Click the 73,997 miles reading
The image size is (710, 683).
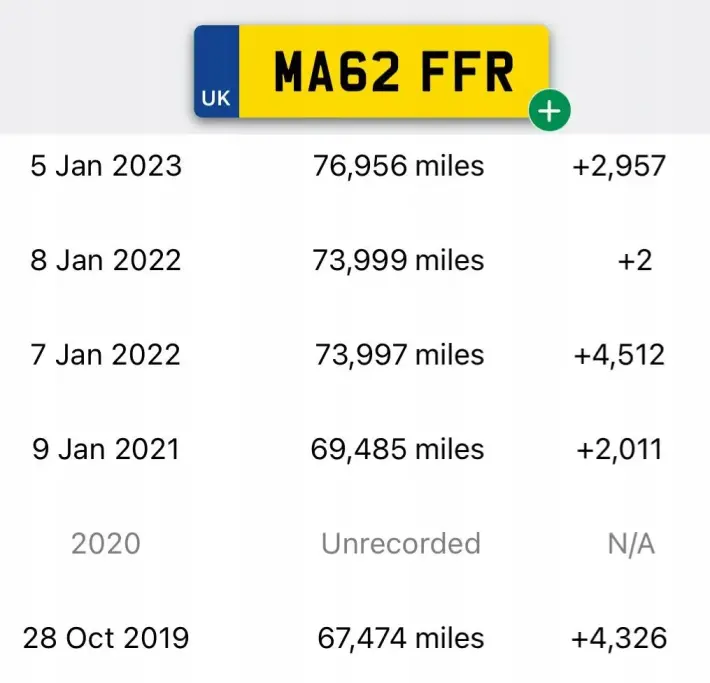click(x=399, y=355)
